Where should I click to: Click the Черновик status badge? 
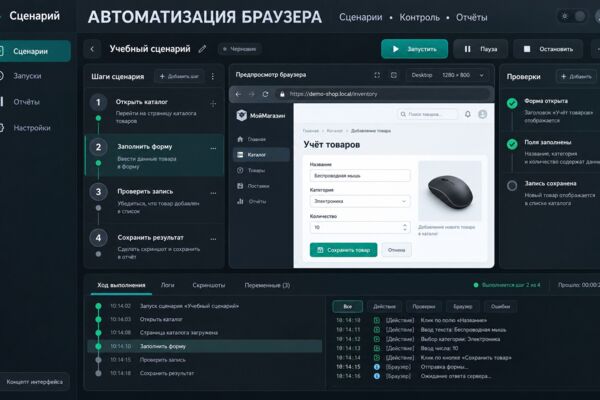[240, 49]
